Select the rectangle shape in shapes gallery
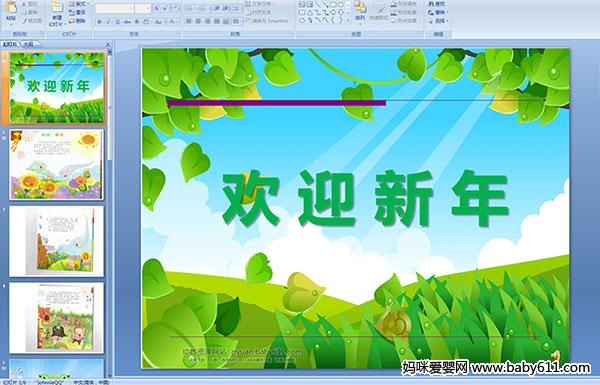The image size is (600, 385). point(333,4)
